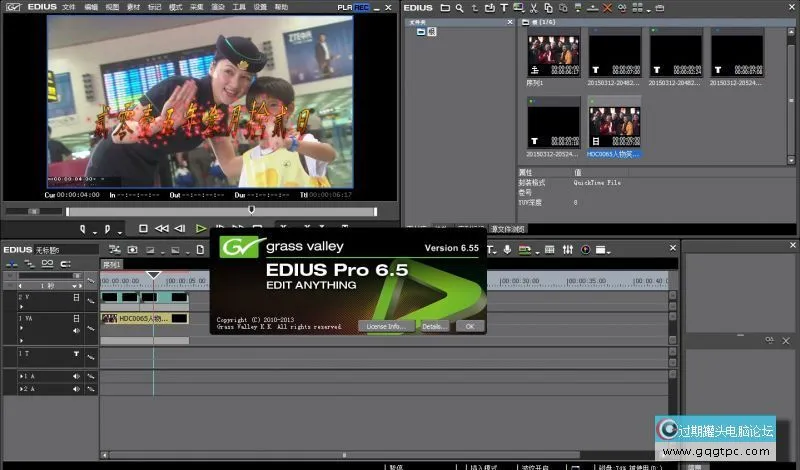Open the bin view mode dropdown arrow
800x470 pixels.
[648, 10]
